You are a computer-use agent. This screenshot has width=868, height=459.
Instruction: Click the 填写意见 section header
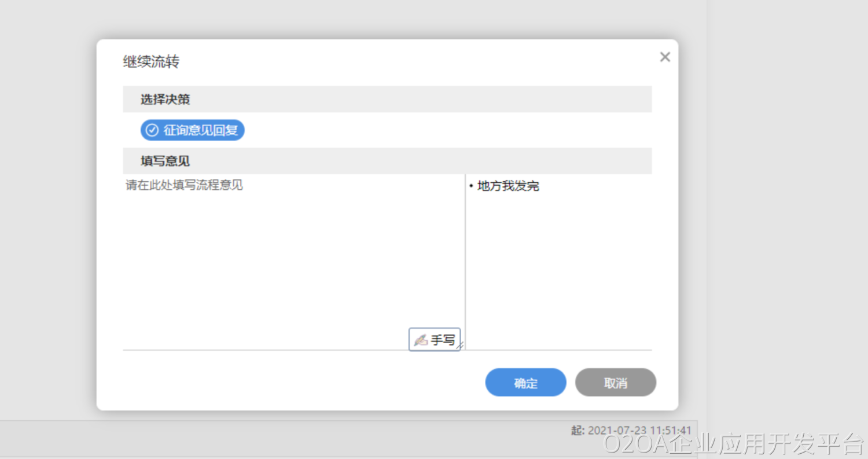coord(165,161)
